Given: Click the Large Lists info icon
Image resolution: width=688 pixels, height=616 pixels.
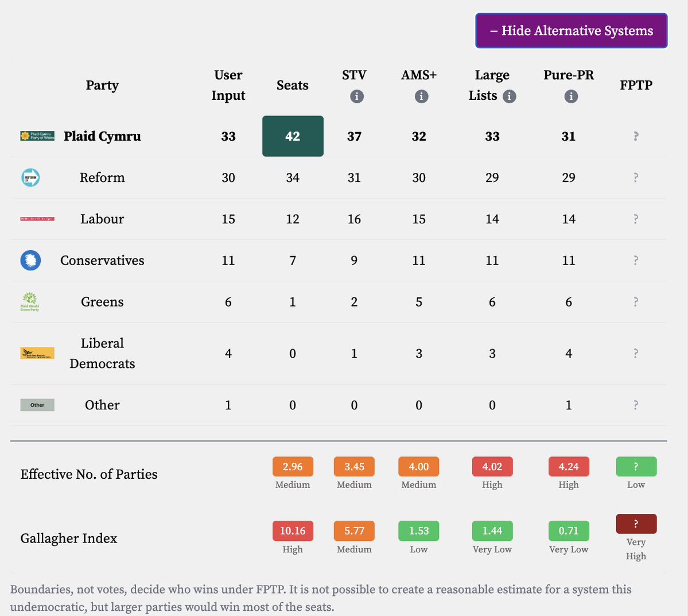Looking at the screenshot, I should click(x=509, y=96).
